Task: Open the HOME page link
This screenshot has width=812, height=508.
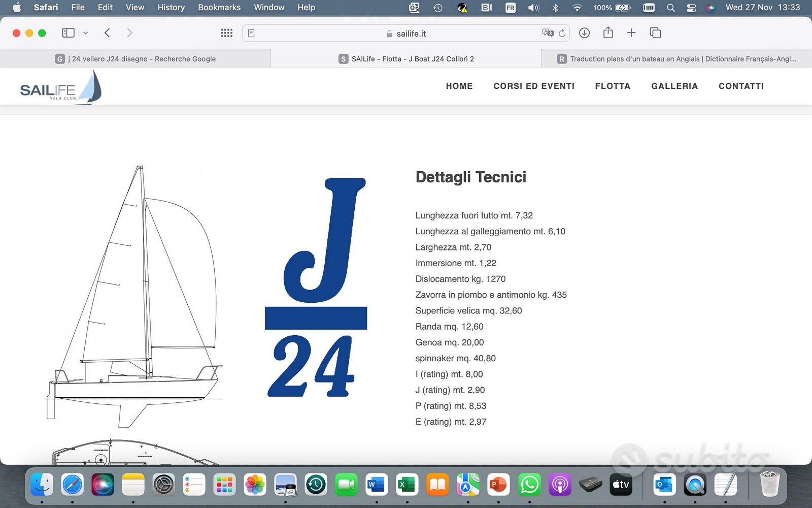Action: coord(459,86)
